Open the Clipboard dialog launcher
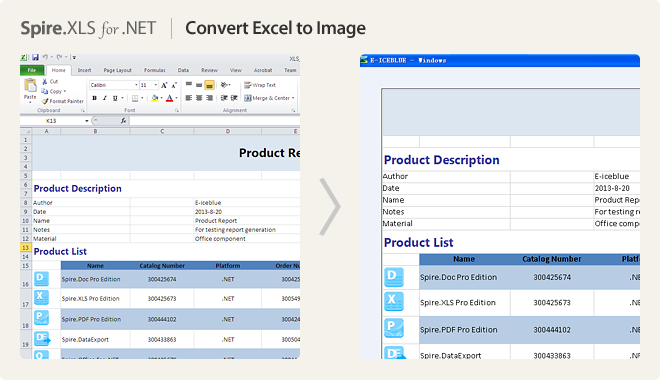Viewport: 660px width, 380px height. click(83, 110)
